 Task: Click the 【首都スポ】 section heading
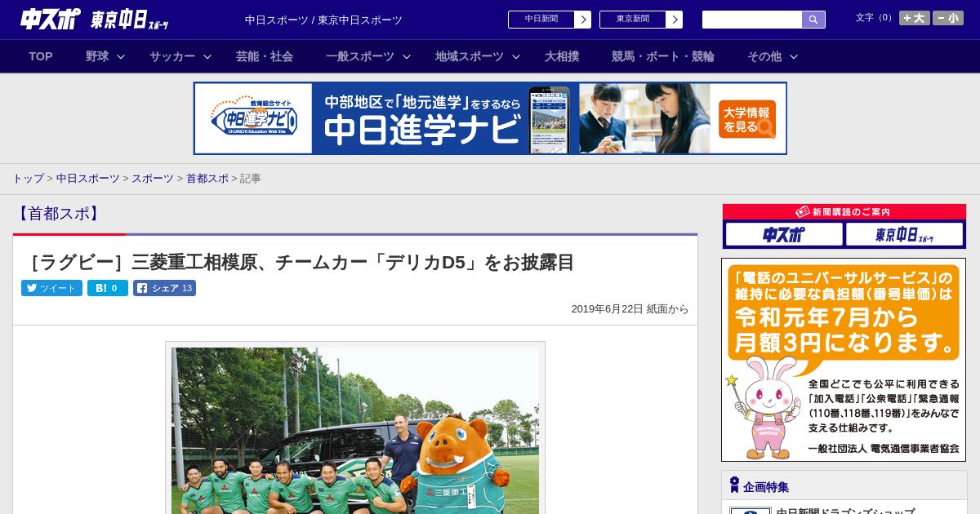[59, 214]
